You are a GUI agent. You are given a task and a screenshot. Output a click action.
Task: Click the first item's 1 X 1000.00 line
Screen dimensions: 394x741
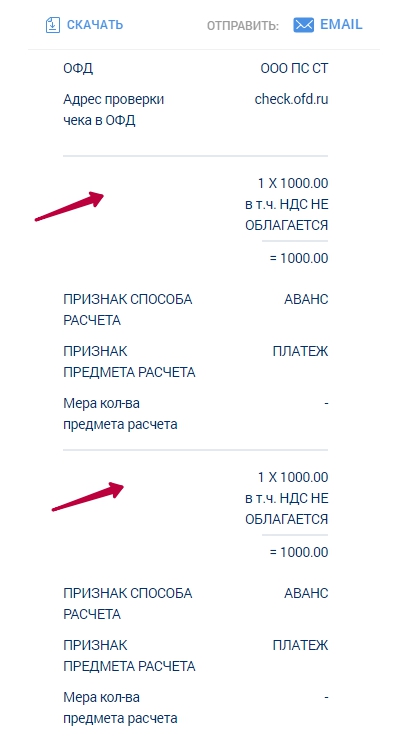(x=293, y=183)
